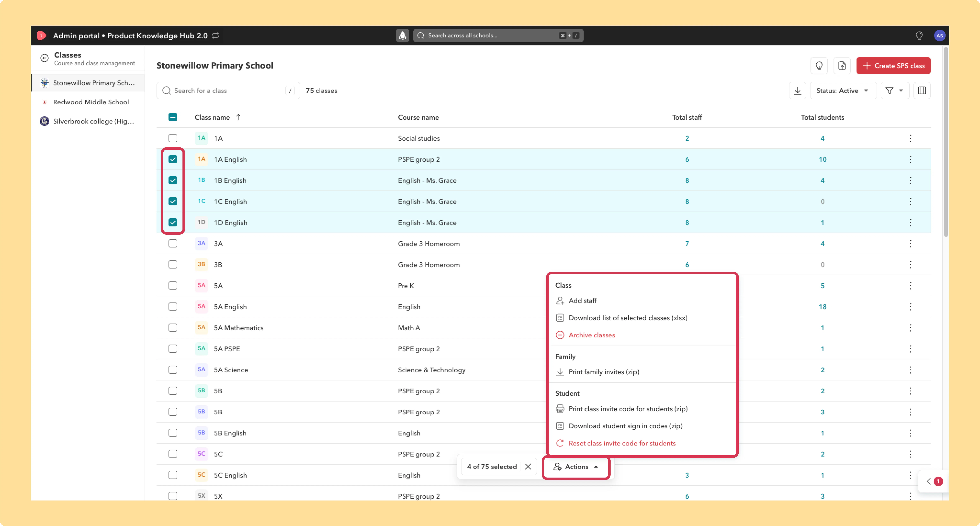The height and width of the screenshot is (526, 980).
Task: Open Silverbrook college in sidebar
Action: coord(88,121)
